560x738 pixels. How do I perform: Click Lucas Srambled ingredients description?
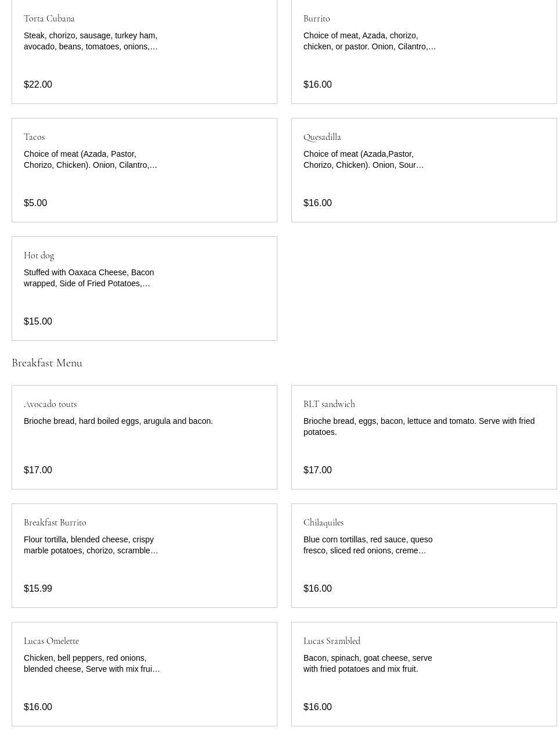coord(367,664)
